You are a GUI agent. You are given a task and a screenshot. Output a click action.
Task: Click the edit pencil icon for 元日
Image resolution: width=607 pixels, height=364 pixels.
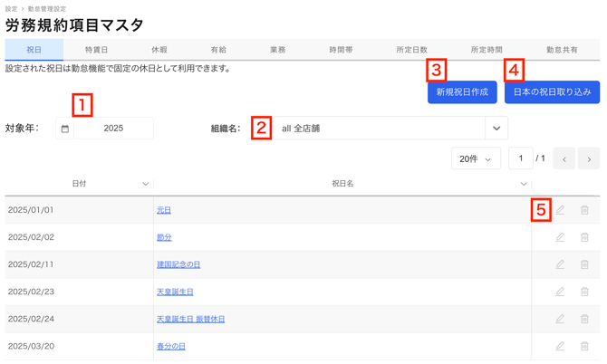coord(560,210)
